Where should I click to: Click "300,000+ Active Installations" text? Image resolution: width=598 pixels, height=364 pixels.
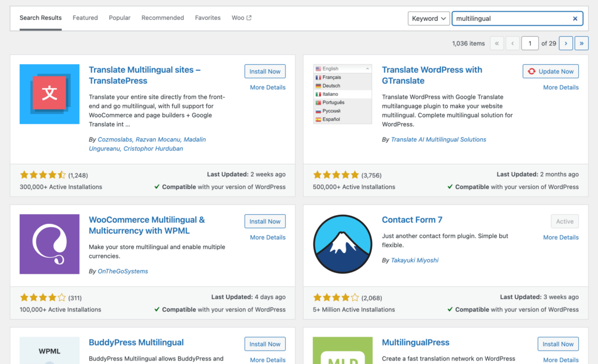[x=61, y=187]
